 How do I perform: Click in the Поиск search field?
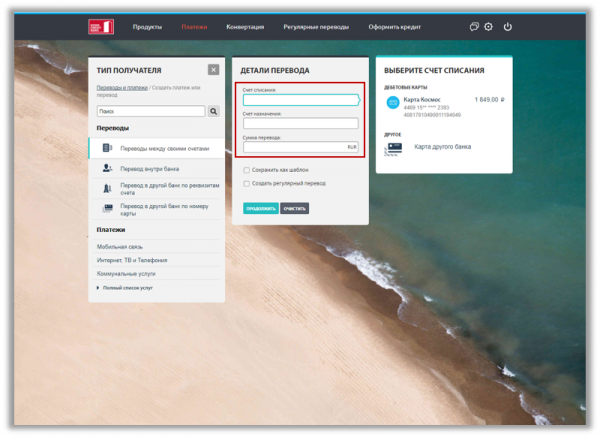[151, 111]
